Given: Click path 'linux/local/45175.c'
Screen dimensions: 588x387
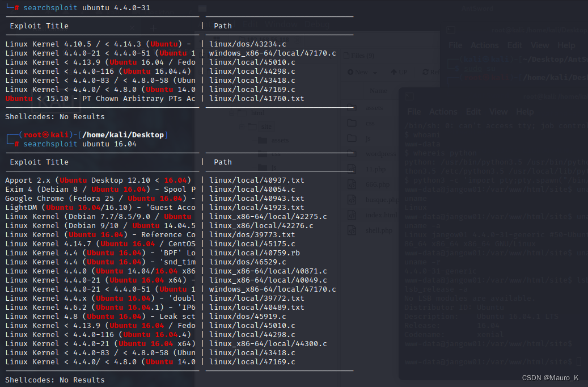Looking at the screenshot, I should click(252, 243).
